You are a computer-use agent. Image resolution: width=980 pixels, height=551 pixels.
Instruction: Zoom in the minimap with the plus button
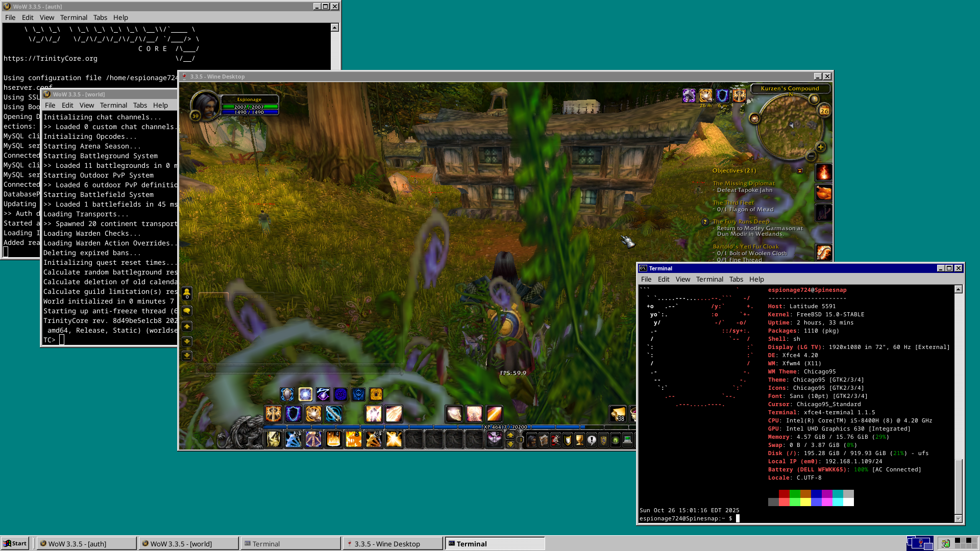(x=821, y=148)
